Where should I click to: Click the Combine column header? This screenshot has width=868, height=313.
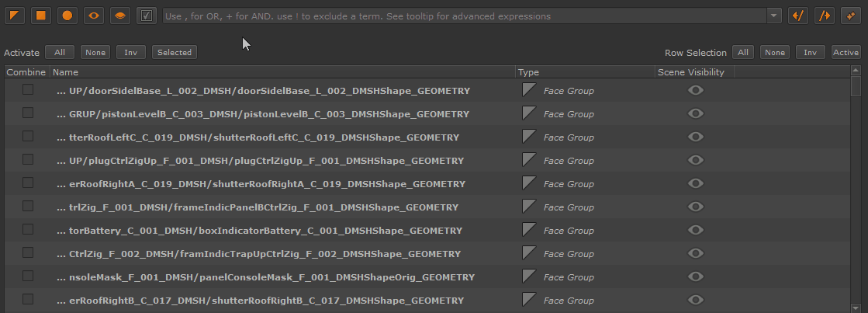pyautogui.click(x=26, y=72)
